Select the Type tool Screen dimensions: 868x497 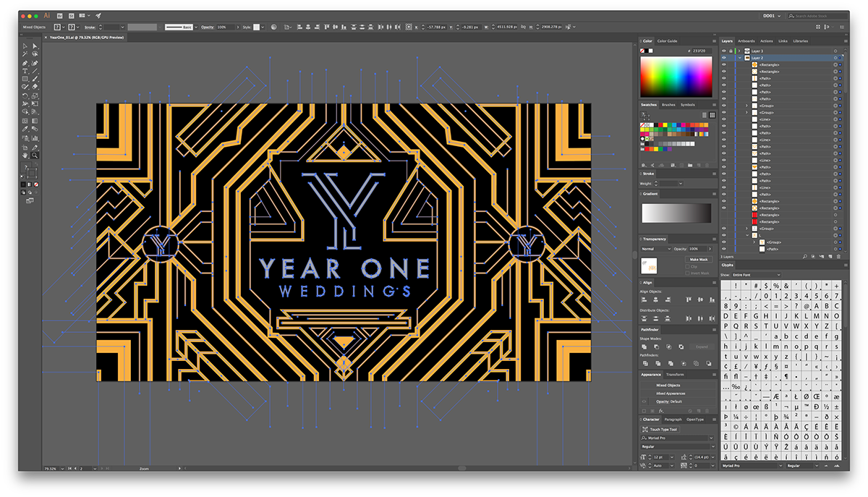pos(25,71)
